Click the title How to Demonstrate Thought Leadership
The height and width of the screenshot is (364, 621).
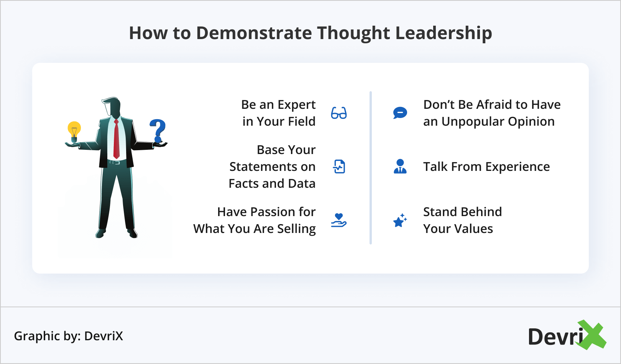[310, 33]
